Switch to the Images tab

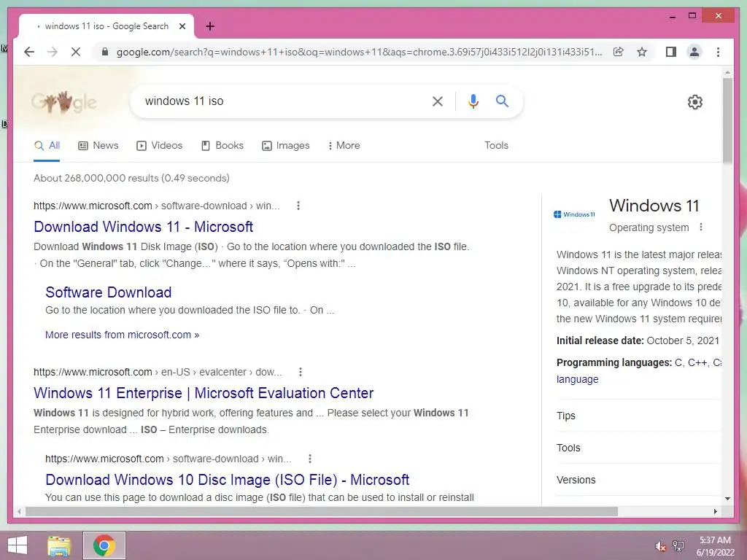click(285, 145)
